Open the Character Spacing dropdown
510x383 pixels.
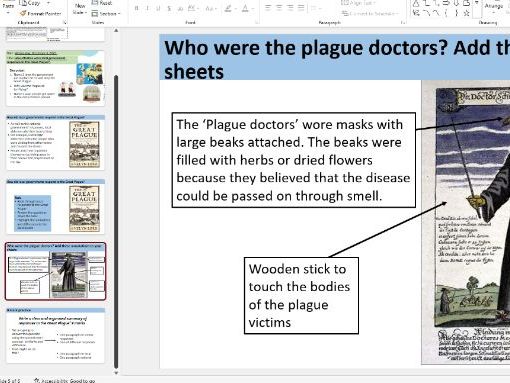pyautogui.click(x=193, y=8)
